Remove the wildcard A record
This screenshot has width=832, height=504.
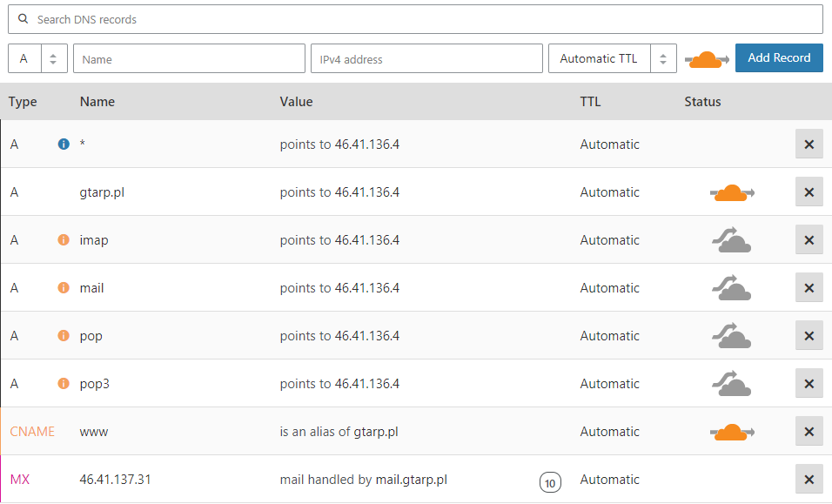(809, 144)
